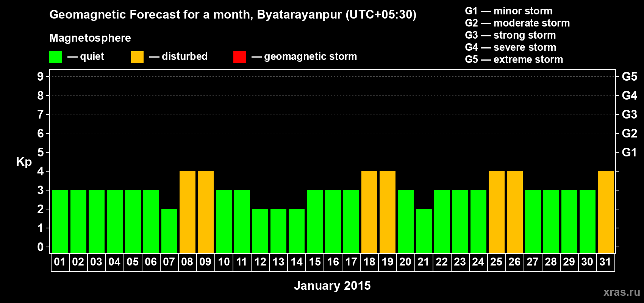The height and width of the screenshot is (303, 644).
Task: Click the 'geomagnetic storm' legend label
Action: pyautogui.click(x=310, y=57)
